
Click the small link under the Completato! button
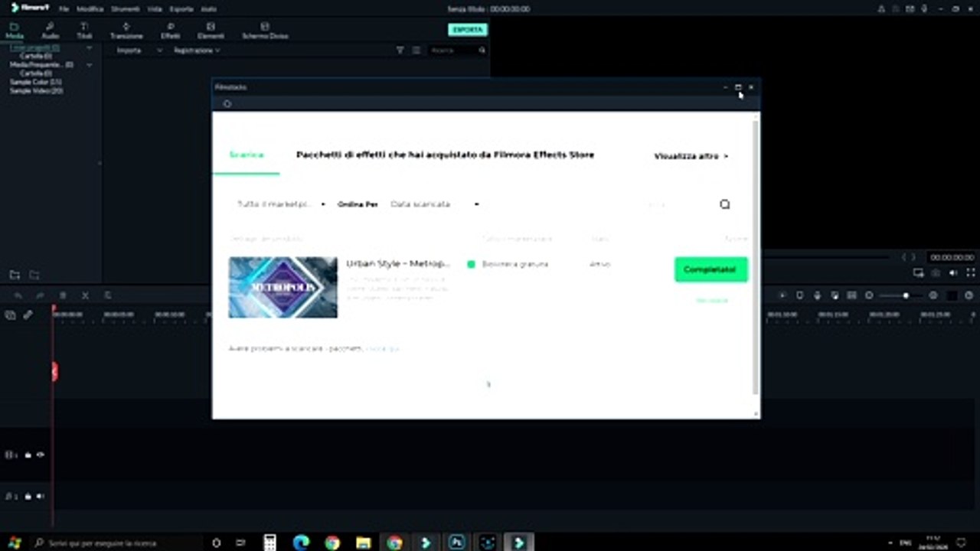click(711, 300)
